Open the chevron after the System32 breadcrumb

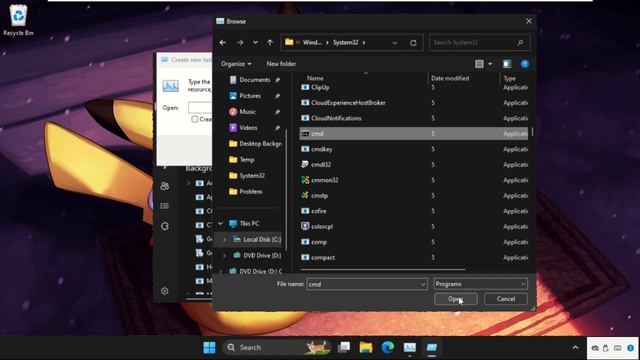(x=364, y=42)
